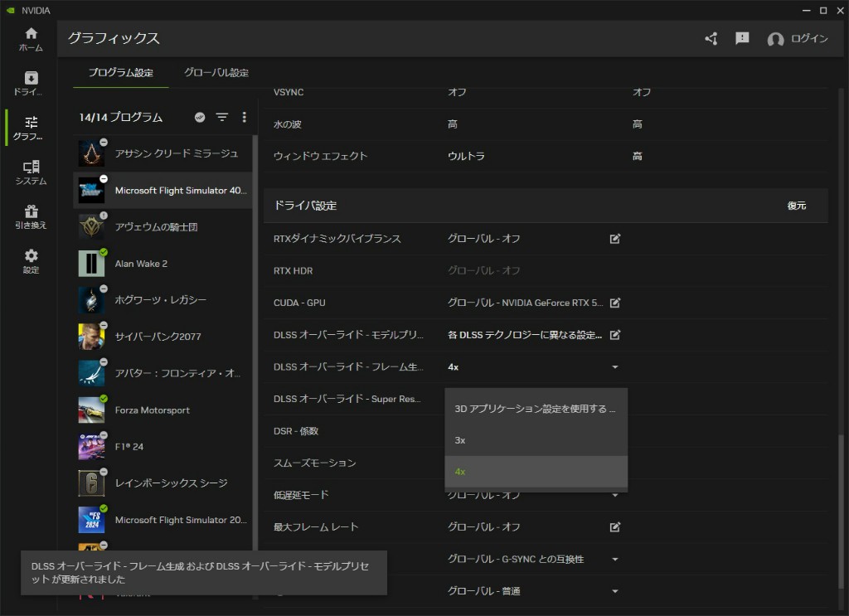Edit the 最大フレーム レート setting
The width and height of the screenshot is (849, 616).
[x=615, y=526]
